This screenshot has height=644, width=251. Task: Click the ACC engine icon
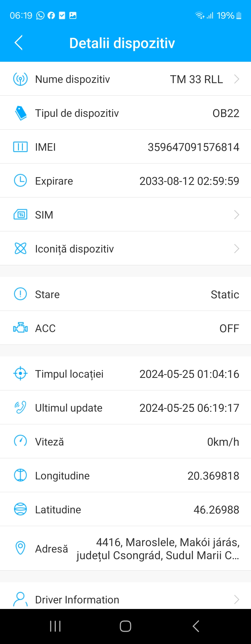[20, 328]
